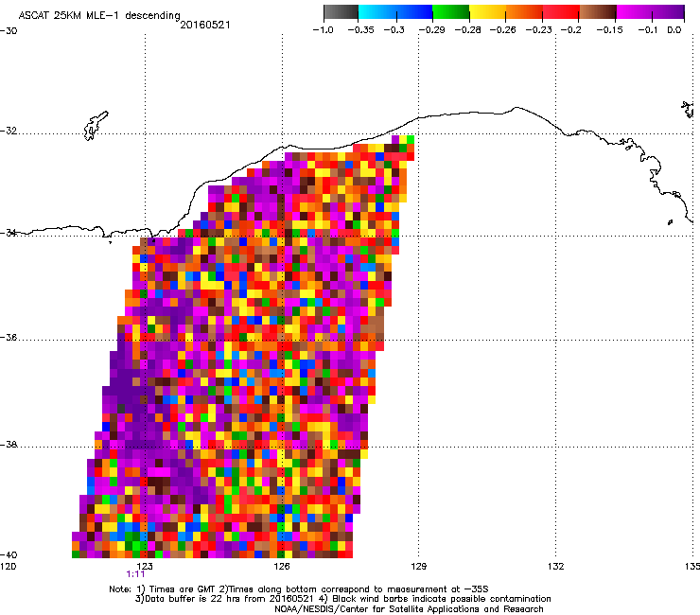
Task: Click the latitude axis label '-36'
Action: [x=9, y=337]
